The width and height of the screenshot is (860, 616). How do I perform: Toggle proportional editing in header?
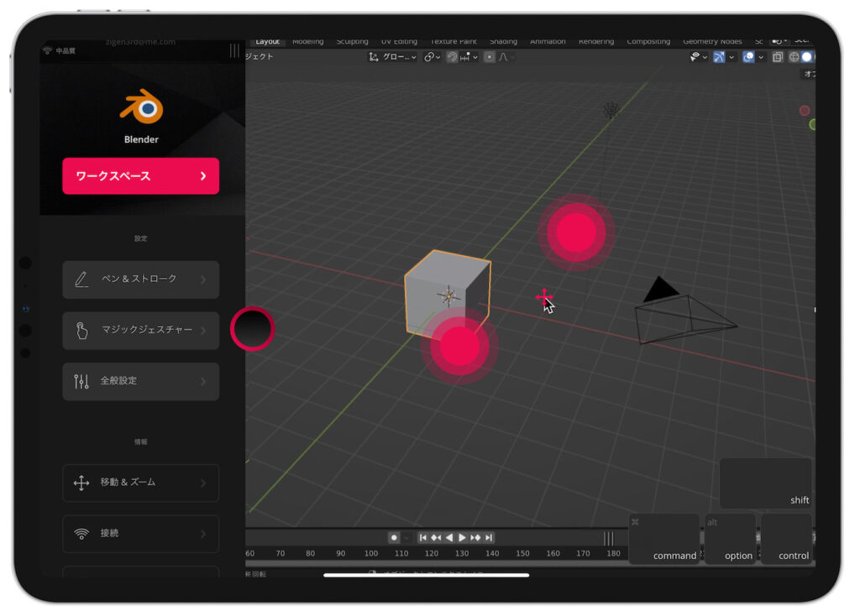pyautogui.click(x=490, y=57)
